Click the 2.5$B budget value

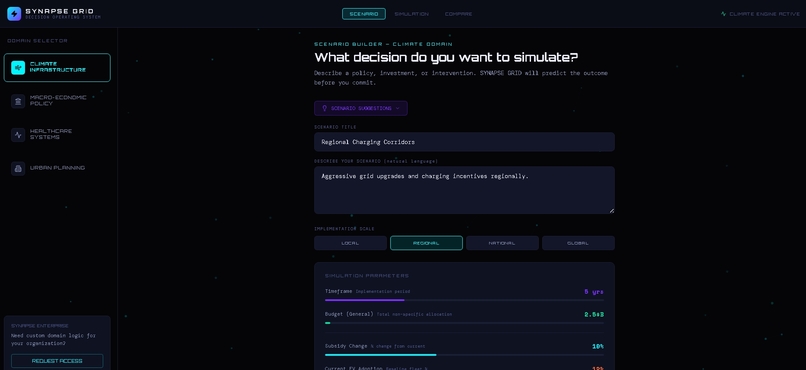[x=594, y=314]
